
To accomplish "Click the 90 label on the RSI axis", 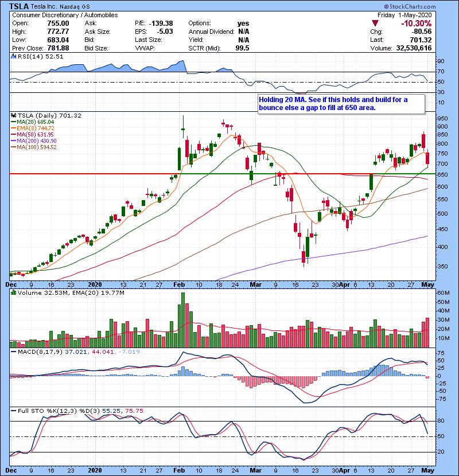I will (x=441, y=61).
